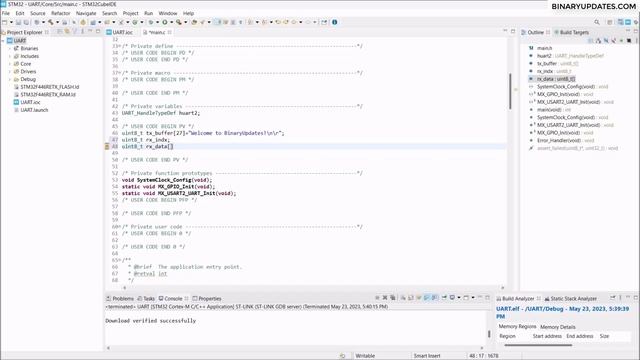
Task: Toggle Pin Console
Action: [x=444, y=298]
